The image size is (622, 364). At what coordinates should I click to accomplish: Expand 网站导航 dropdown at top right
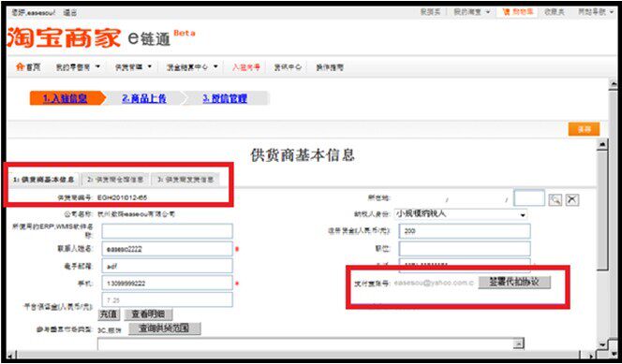pyautogui.click(x=596, y=12)
